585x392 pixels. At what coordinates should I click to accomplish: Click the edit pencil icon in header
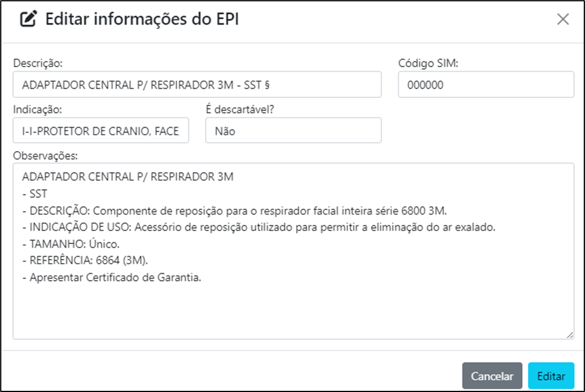29,19
